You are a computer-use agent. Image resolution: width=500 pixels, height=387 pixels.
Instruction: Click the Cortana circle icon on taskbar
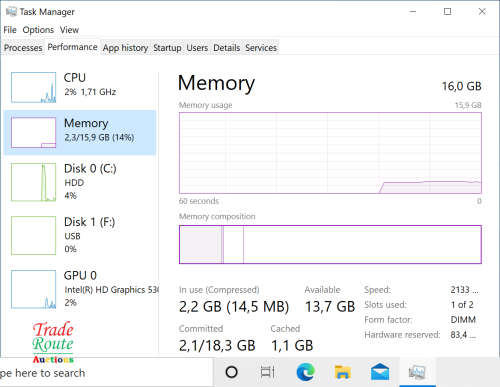[231, 372]
